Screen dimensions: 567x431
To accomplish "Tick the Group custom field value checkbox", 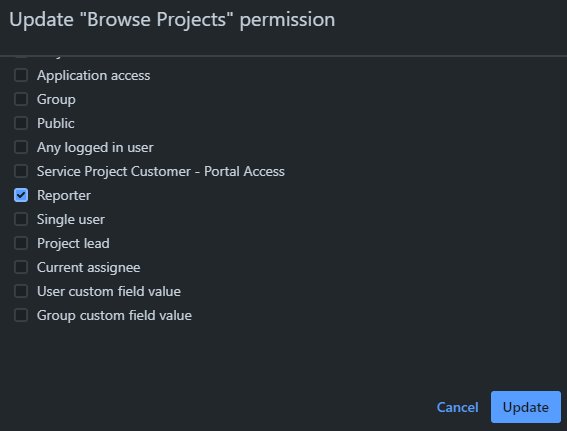I will [21, 315].
